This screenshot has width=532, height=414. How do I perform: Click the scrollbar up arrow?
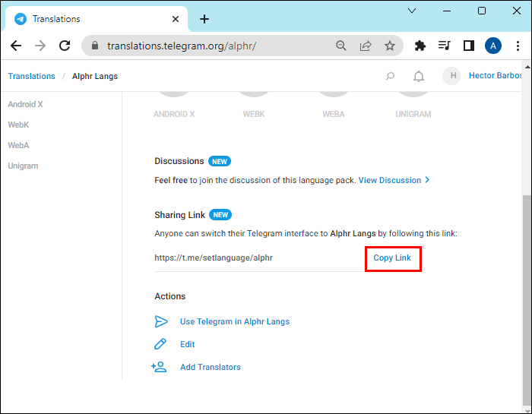coord(527,67)
